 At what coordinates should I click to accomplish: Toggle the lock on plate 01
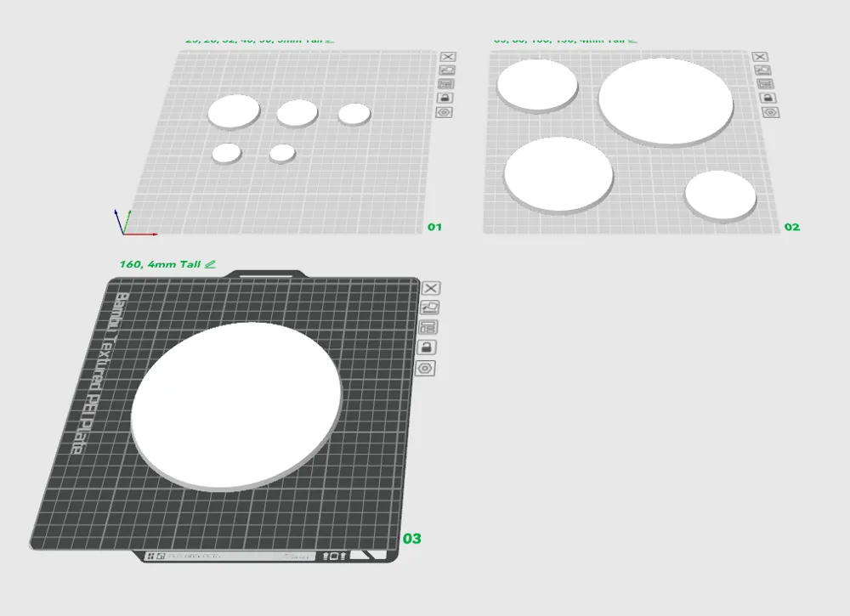(x=445, y=98)
